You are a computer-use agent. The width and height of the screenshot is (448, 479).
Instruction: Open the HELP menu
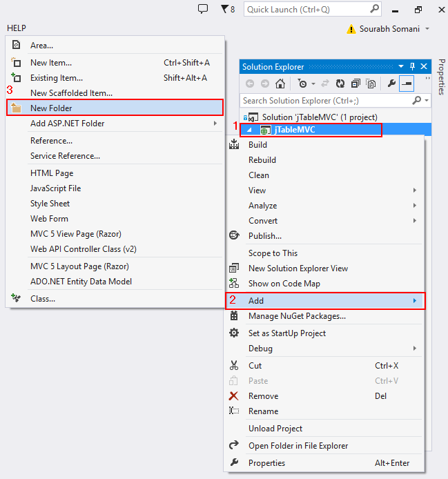click(x=17, y=28)
